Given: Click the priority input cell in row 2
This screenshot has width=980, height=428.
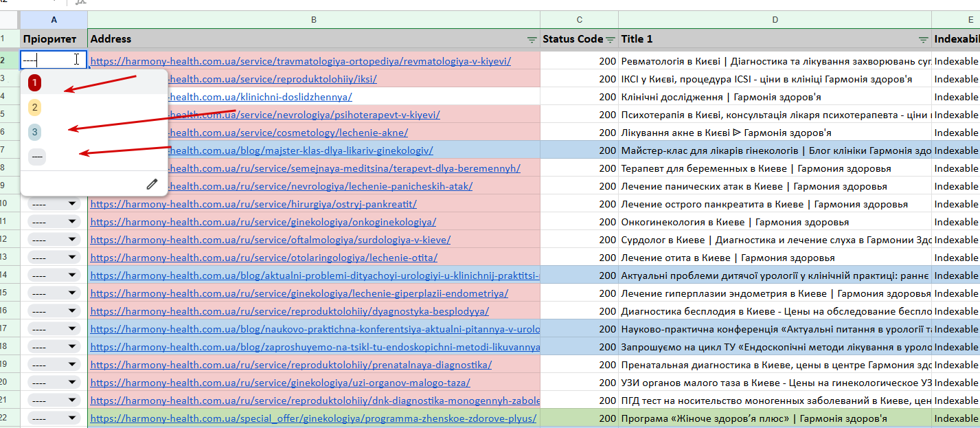Looking at the screenshot, I should point(54,60).
